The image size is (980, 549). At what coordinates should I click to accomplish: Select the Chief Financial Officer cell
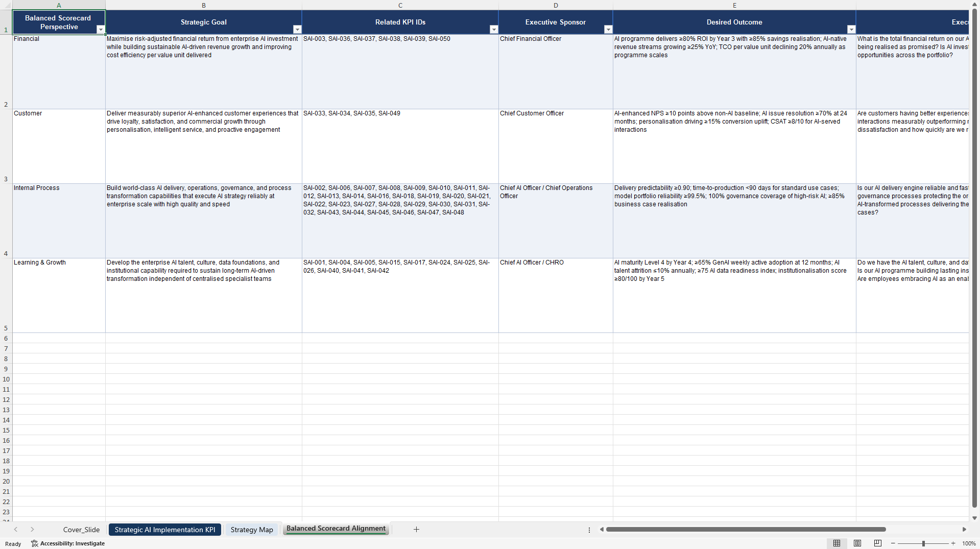click(556, 71)
